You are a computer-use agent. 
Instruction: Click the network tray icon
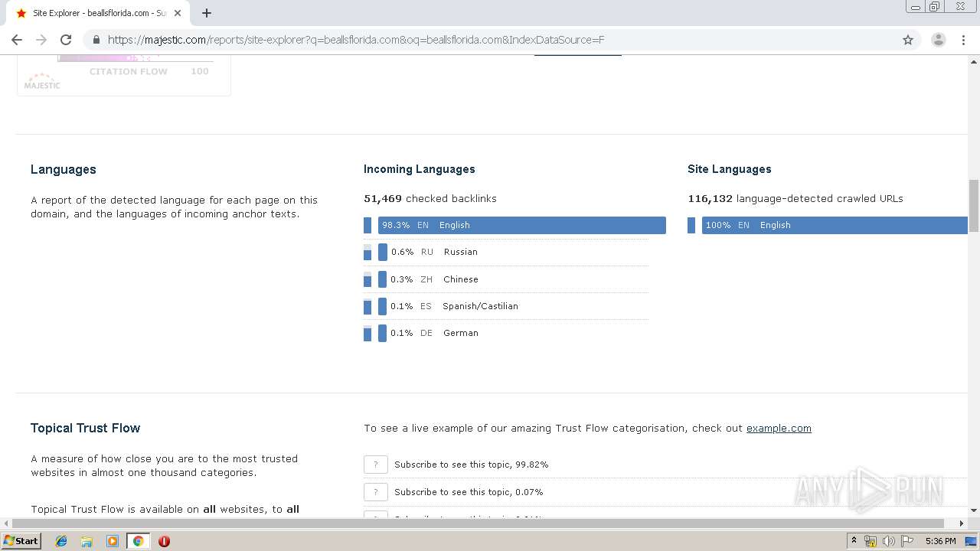(x=871, y=541)
